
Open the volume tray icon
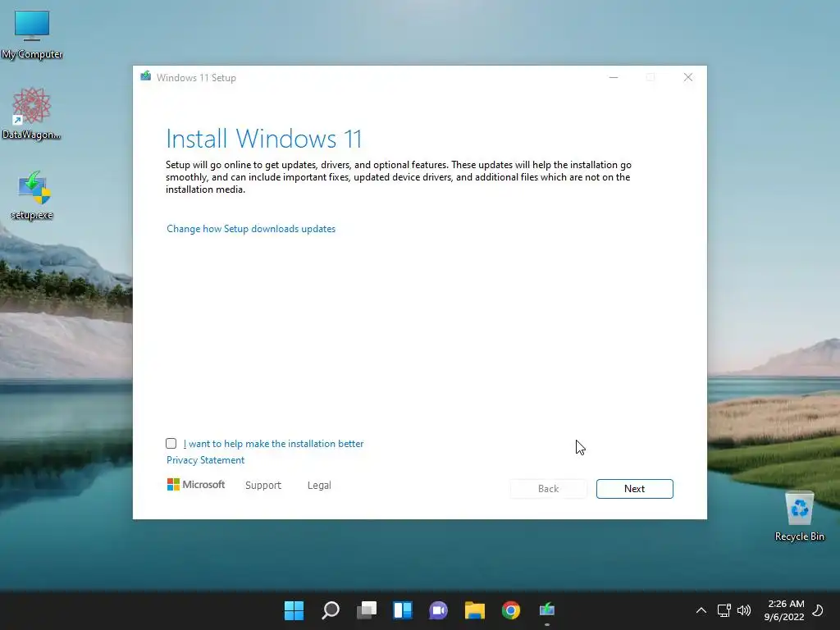coord(743,610)
